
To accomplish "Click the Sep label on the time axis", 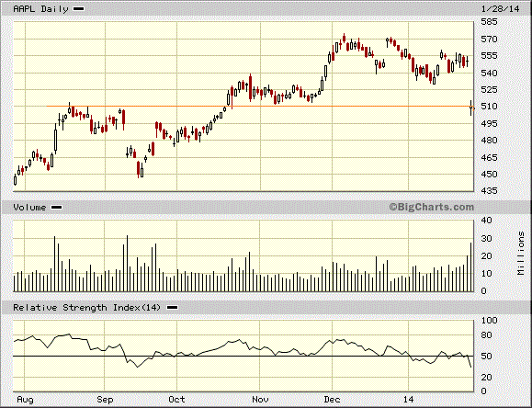I will point(105,399).
